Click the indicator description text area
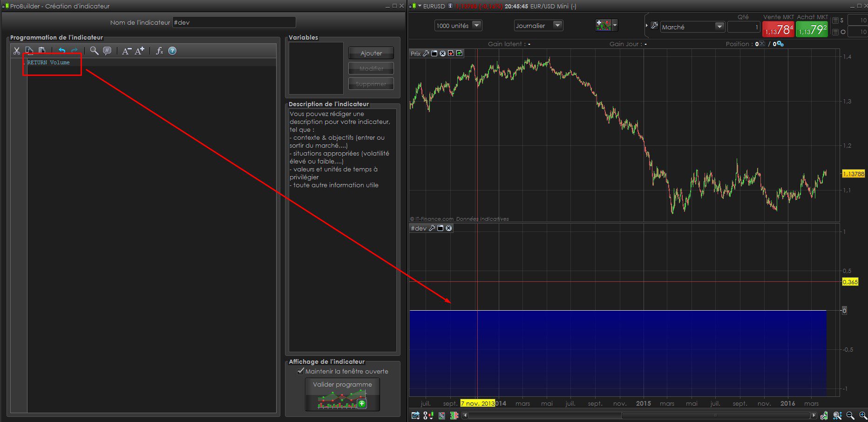868x422 pixels. pyautogui.click(x=343, y=230)
